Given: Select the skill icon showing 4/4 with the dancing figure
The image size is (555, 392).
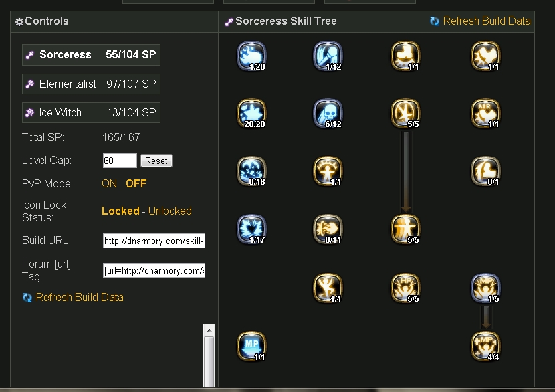Looking at the screenshot, I should [x=328, y=288].
